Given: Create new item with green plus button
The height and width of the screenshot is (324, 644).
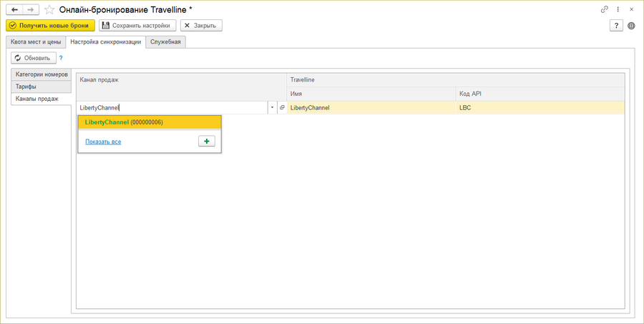Looking at the screenshot, I should point(207,142).
